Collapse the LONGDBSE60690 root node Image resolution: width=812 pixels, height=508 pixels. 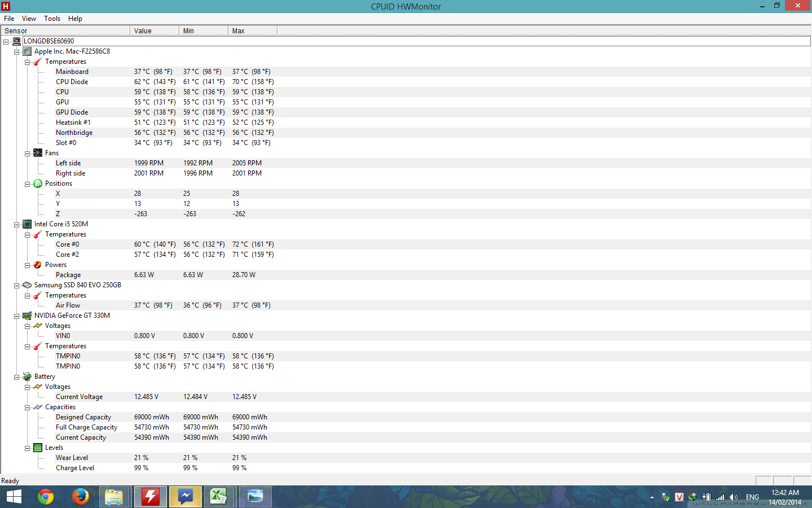(x=6, y=42)
